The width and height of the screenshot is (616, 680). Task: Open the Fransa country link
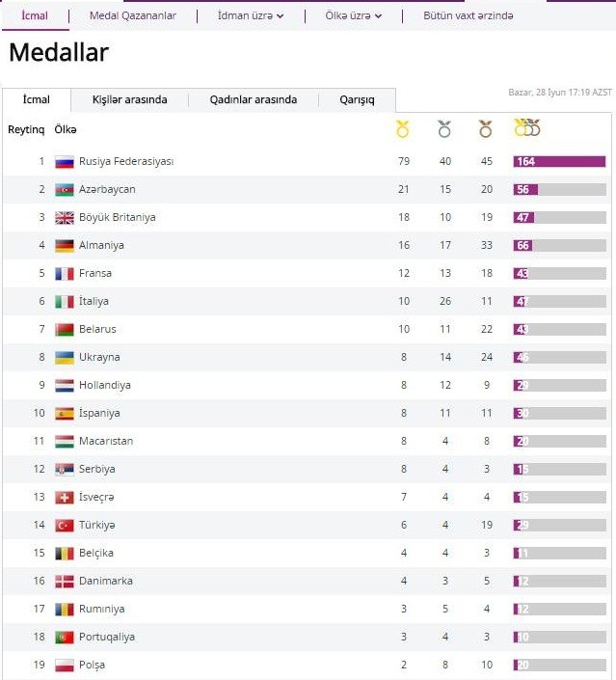coord(95,274)
